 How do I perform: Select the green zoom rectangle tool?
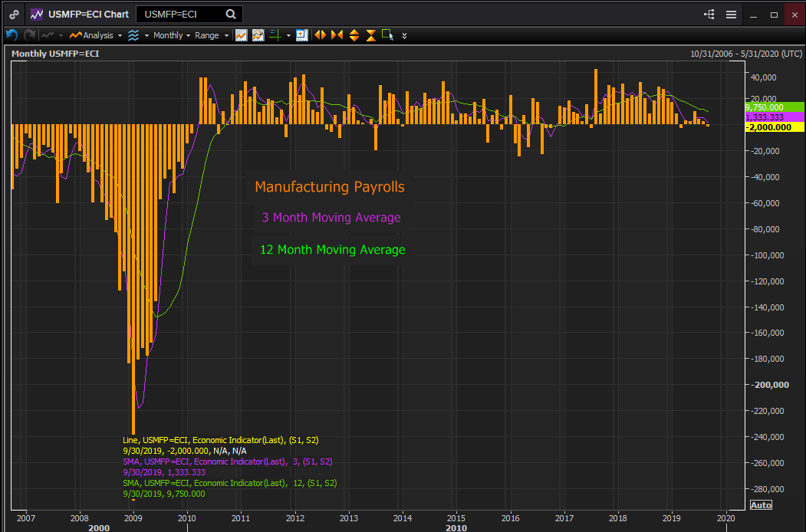click(x=387, y=35)
